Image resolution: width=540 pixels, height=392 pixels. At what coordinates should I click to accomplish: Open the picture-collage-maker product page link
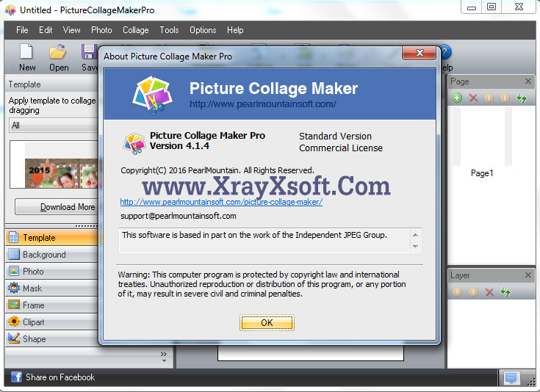tap(221, 202)
